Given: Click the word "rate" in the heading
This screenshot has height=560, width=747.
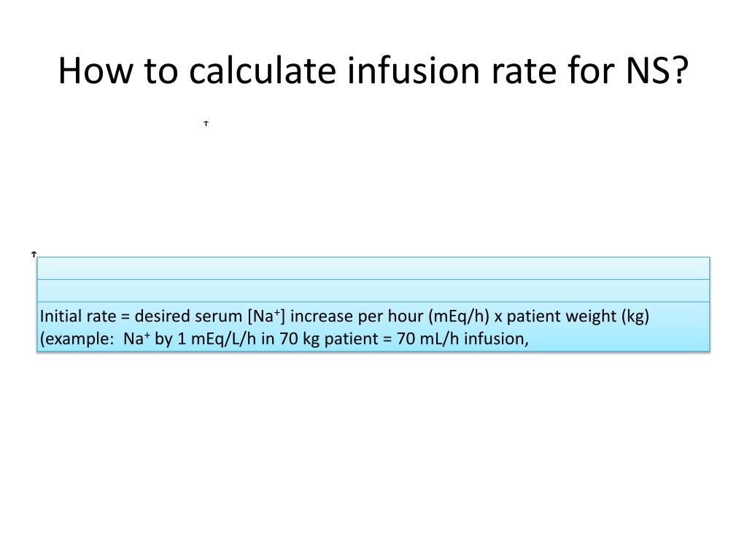Looking at the screenshot, I should pos(524,71).
